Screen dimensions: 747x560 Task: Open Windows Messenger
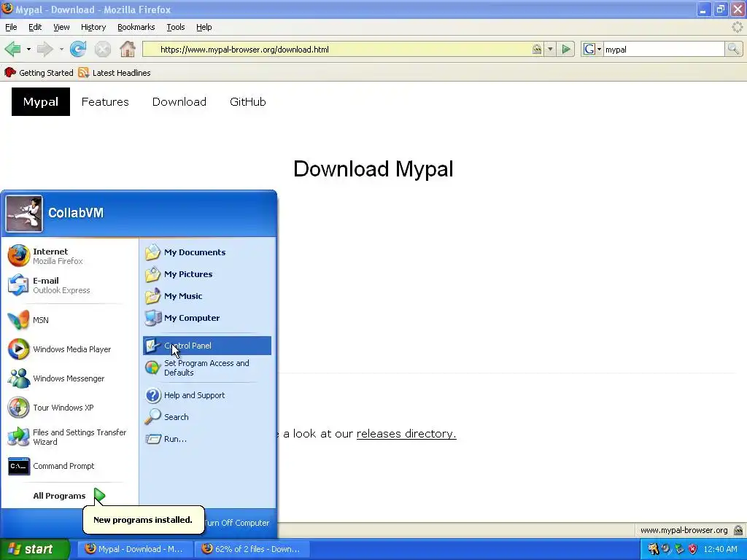coord(70,378)
